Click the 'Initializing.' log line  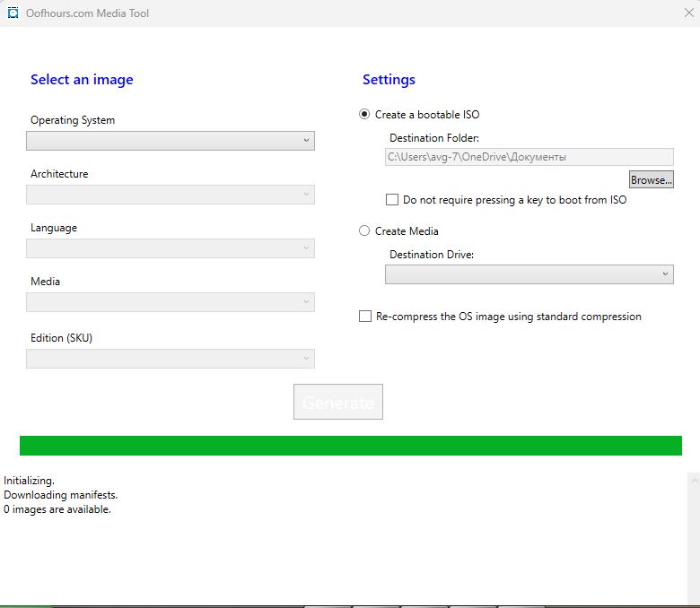point(29,481)
